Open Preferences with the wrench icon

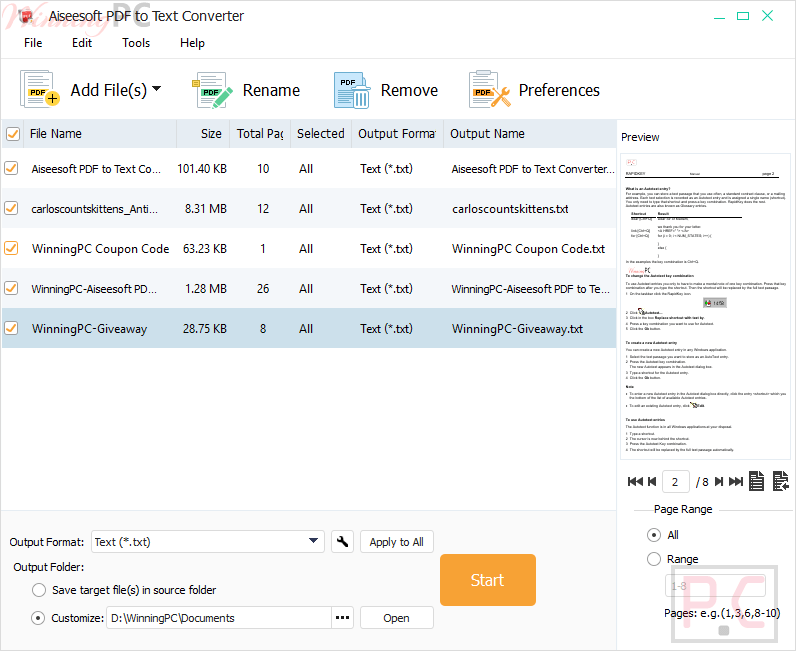pos(490,90)
